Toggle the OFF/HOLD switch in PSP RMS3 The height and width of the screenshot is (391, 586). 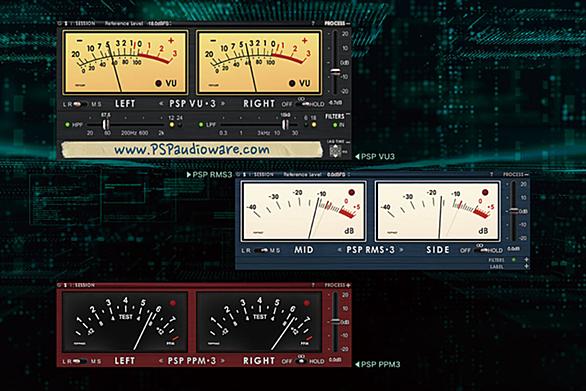[x=481, y=250]
